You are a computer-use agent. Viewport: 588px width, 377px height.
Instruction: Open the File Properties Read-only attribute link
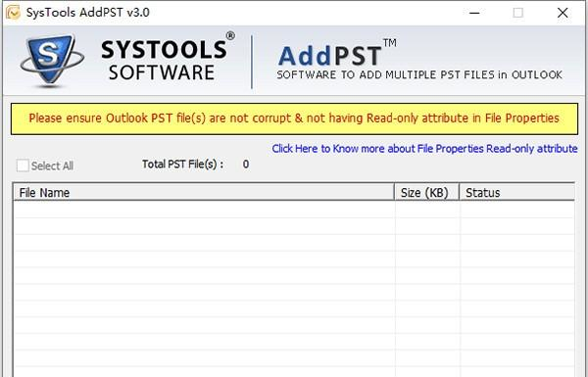tap(424, 149)
